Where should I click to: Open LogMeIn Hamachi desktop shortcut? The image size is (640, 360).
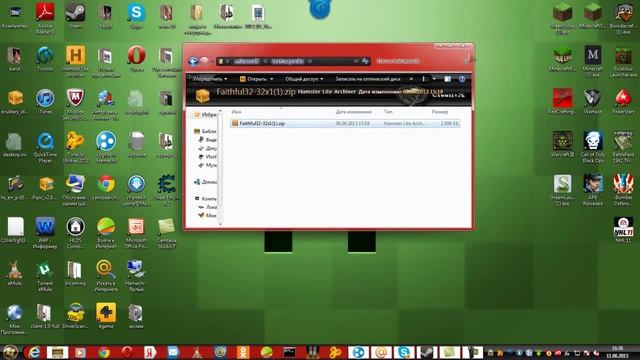point(106,147)
